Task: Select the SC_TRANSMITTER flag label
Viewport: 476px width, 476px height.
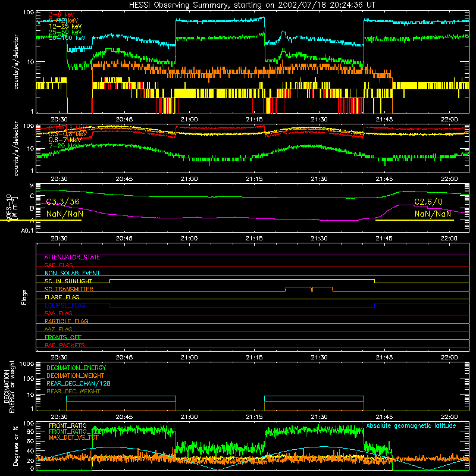Action: [x=68, y=289]
